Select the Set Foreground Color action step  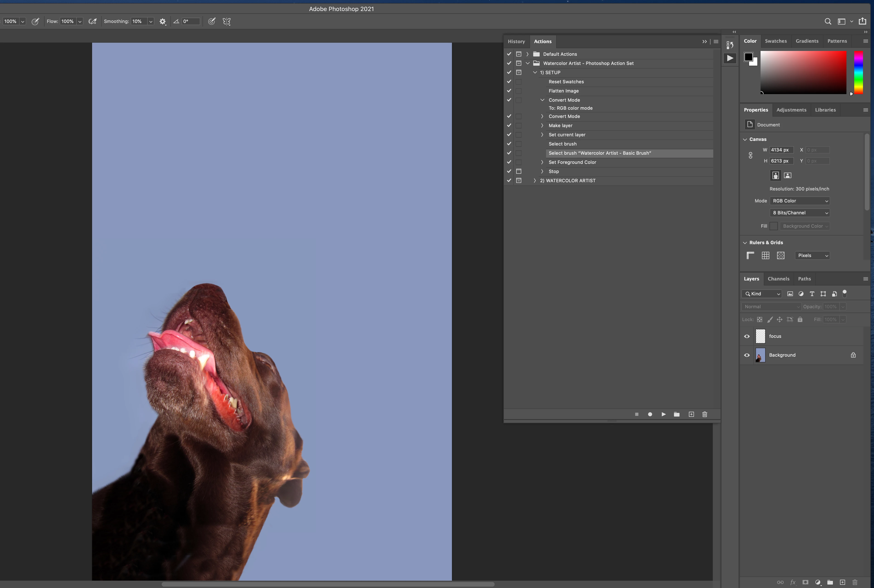pyautogui.click(x=572, y=162)
